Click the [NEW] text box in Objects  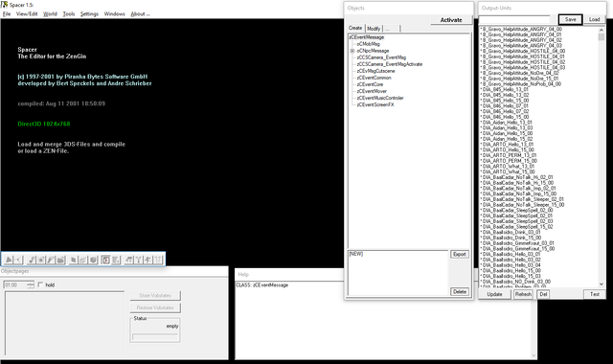click(x=397, y=272)
